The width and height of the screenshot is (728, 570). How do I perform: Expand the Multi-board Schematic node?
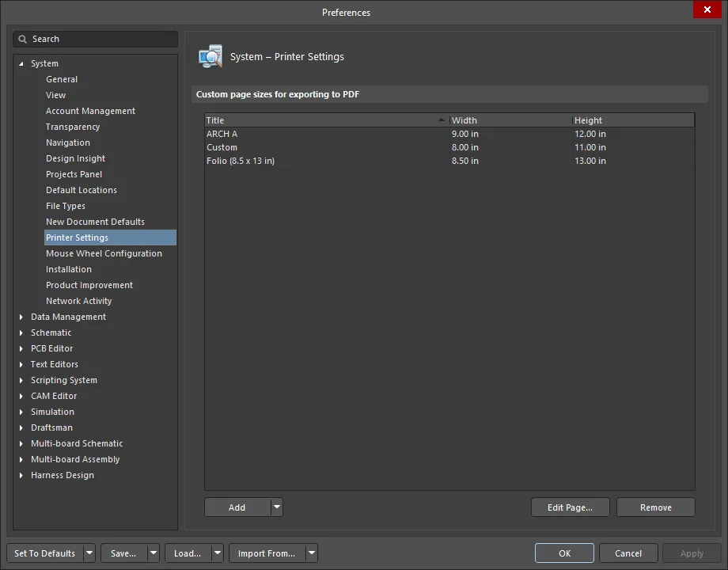21,443
